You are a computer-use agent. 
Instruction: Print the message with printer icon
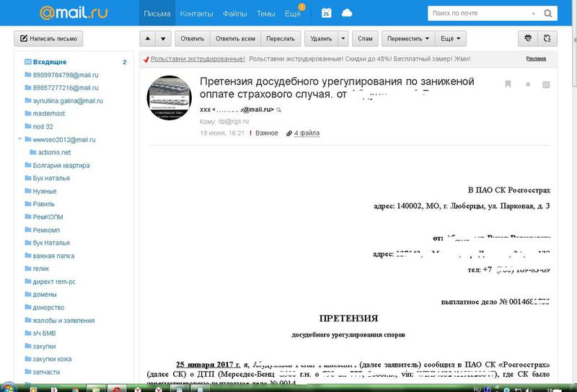pos(528,39)
